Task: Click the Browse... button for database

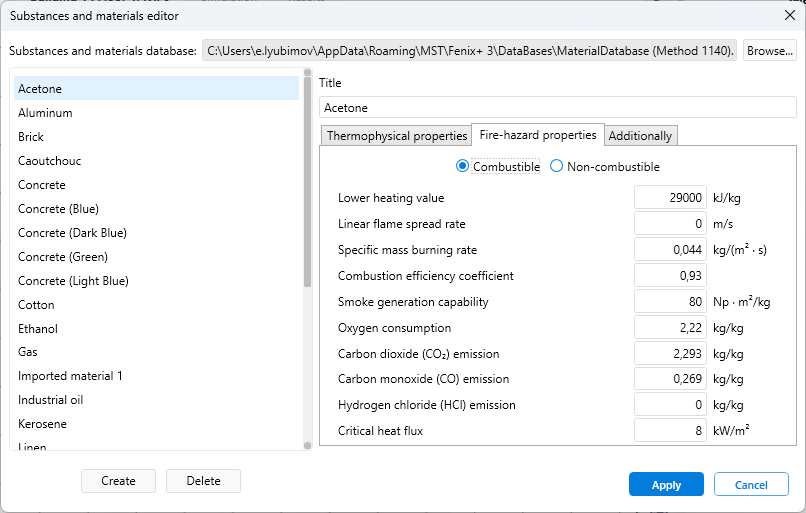Action: [x=770, y=51]
